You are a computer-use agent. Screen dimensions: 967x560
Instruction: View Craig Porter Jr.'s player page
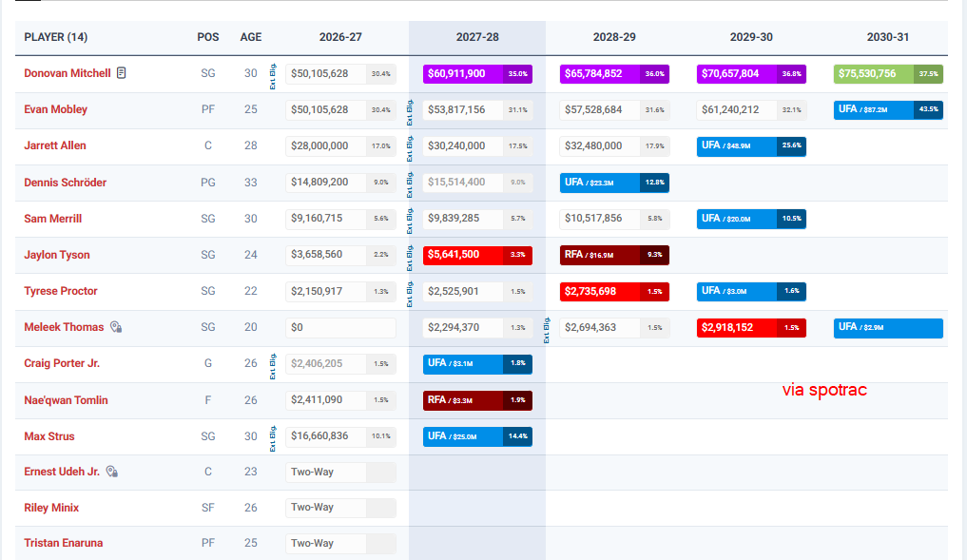[62, 363]
